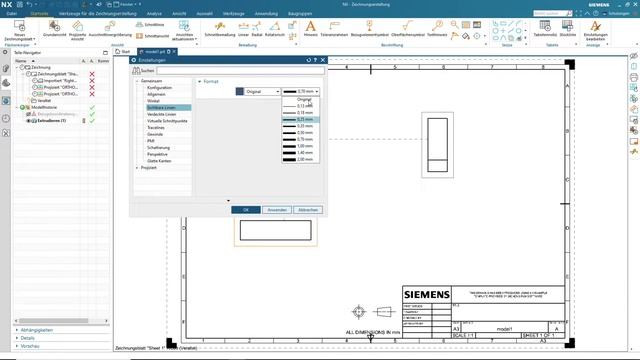
Task: Select Schattierung in settings tree
Action: pyautogui.click(x=158, y=148)
